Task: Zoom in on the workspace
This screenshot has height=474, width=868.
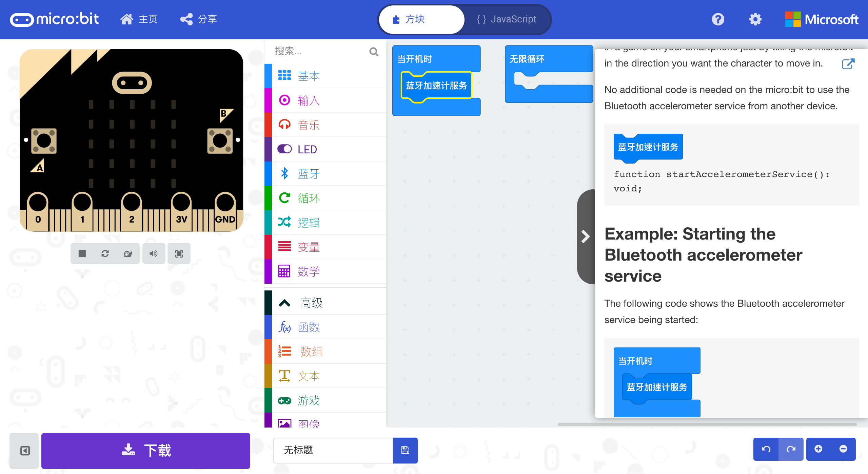Action: (x=818, y=449)
